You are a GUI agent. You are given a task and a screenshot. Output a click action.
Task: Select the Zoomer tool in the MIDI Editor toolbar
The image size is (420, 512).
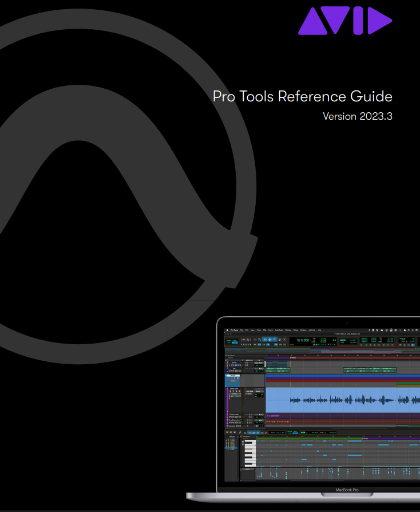[245, 432]
